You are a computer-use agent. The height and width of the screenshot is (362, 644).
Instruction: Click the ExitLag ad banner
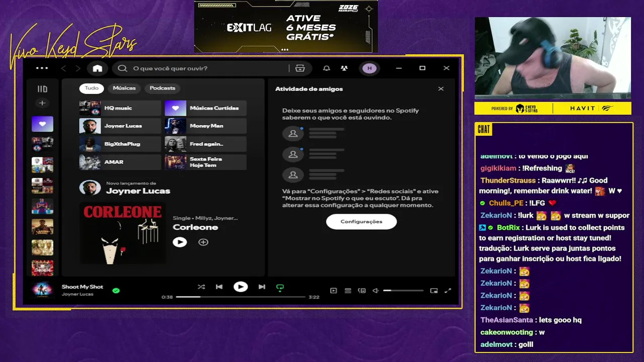coord(286,26)
